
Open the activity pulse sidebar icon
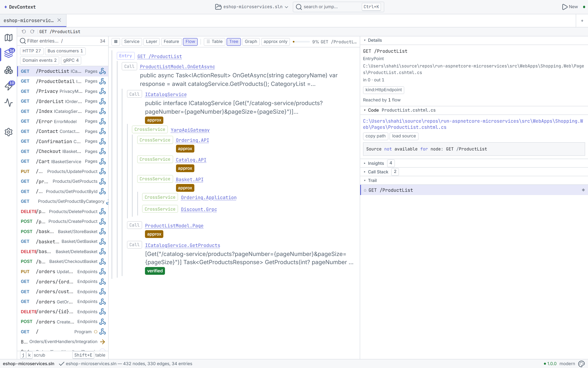click(9, 103)
